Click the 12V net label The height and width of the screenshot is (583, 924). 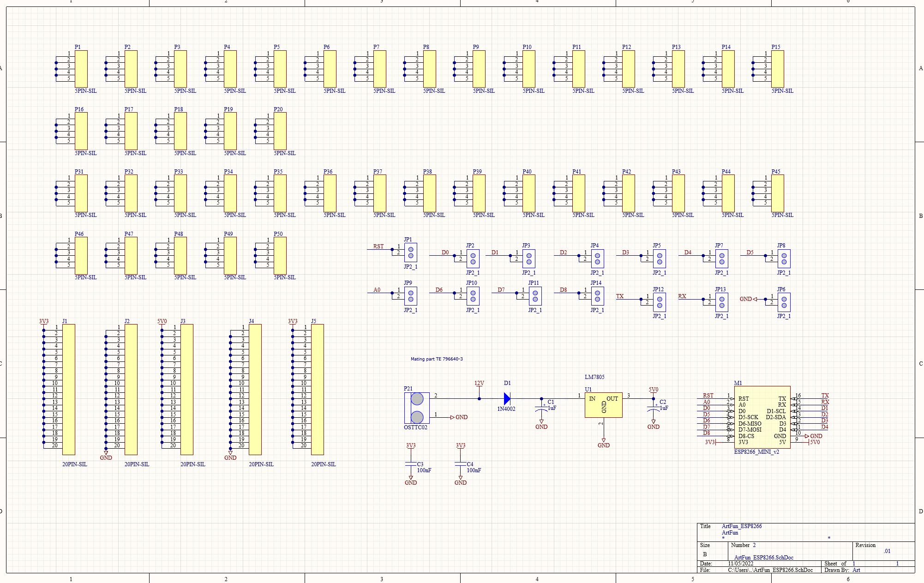pyautogui.click(x=479, y=384)
